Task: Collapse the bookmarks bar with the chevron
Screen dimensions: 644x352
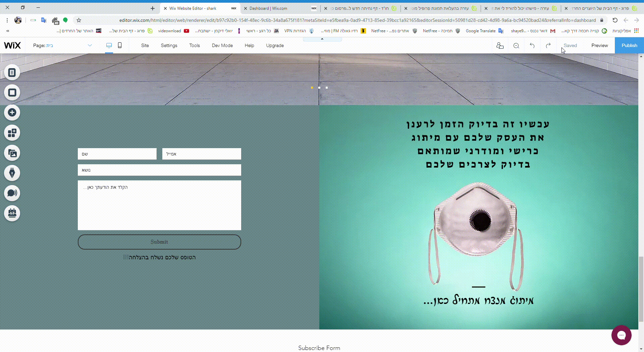Action: coord(7,31)
